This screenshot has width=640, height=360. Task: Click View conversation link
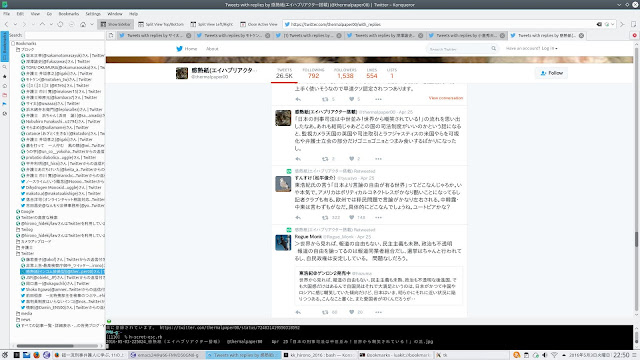pyautogui.click(x=446, y=98)
